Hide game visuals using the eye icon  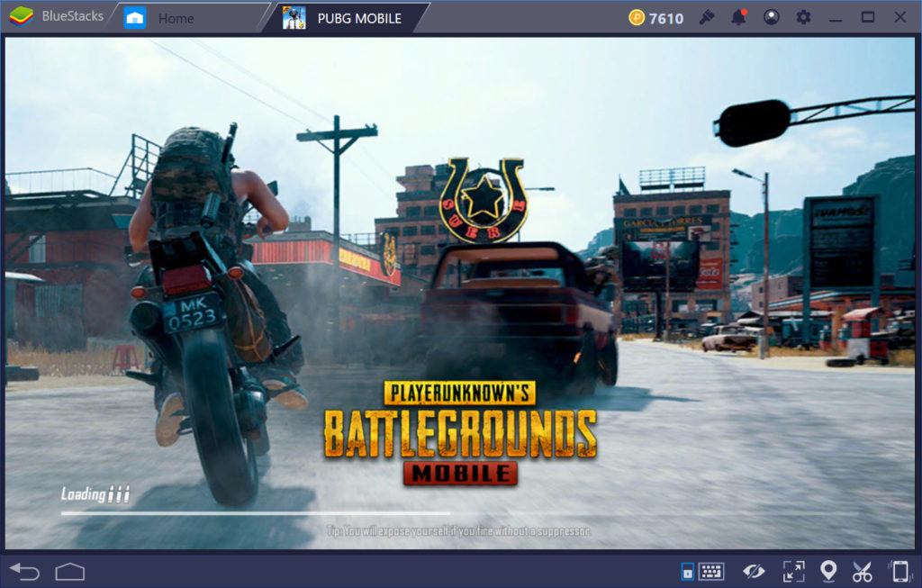(x=755, y=571)
